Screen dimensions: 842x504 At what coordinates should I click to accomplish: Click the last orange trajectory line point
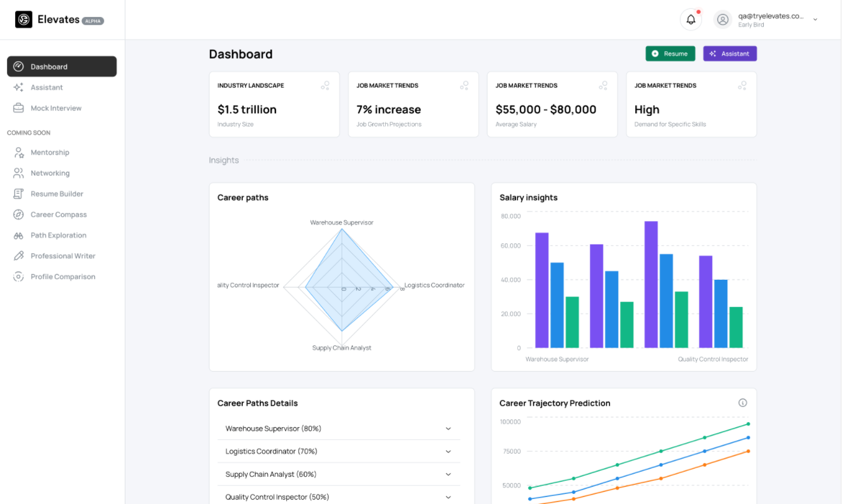pyautogui.click(x=748, y=451)
